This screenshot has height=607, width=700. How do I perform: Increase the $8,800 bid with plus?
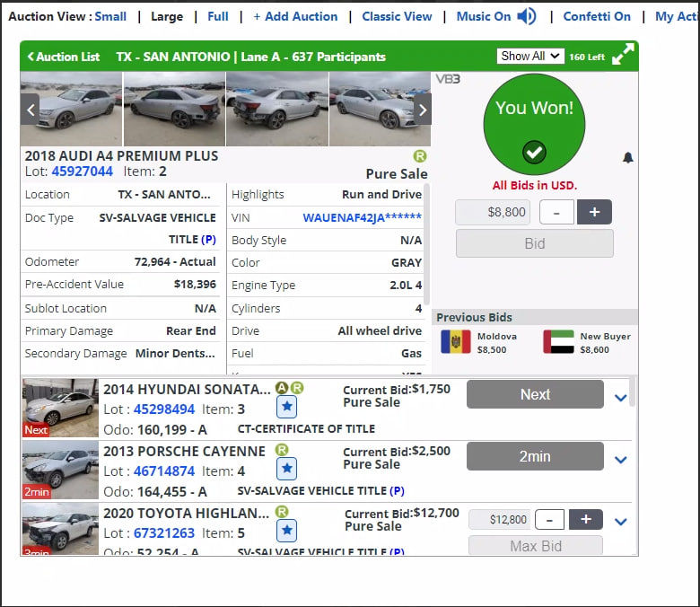click(x=594, y=212)
